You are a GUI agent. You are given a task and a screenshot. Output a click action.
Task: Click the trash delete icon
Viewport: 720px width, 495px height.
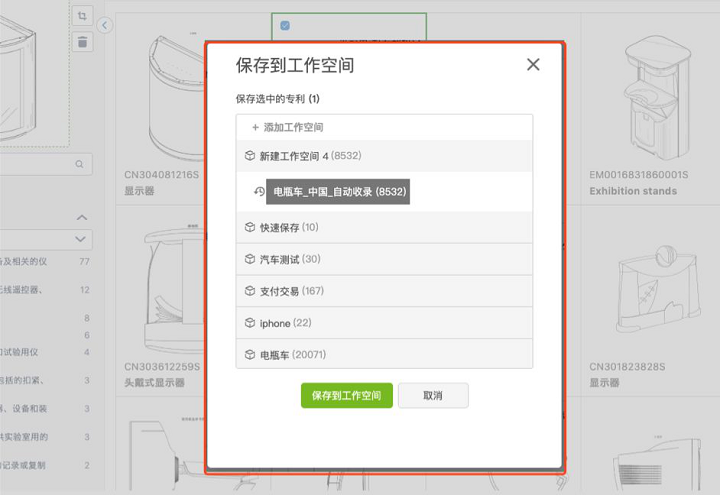(x=82, y=42)
